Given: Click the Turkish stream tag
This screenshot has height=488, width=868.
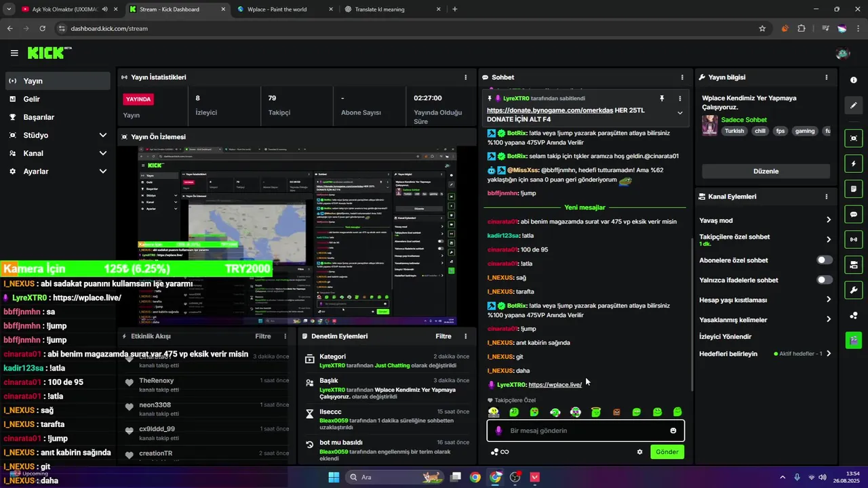Looking at the screenshot, I should (734, 131).
